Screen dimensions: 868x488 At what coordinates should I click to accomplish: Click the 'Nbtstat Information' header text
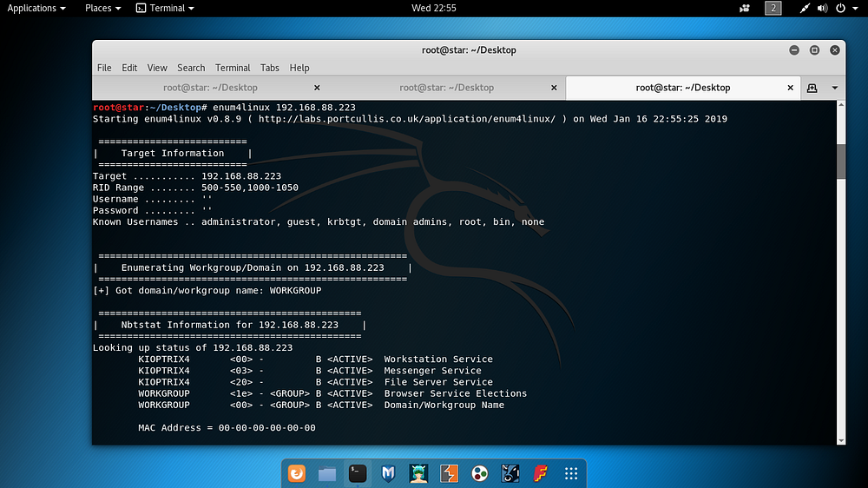click(x=230, y=325)
